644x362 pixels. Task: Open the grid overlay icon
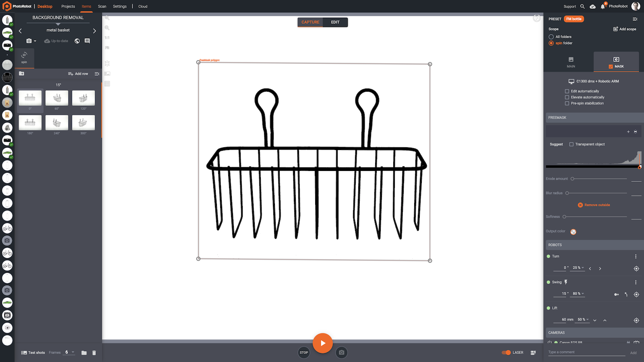tap(107, 83)
